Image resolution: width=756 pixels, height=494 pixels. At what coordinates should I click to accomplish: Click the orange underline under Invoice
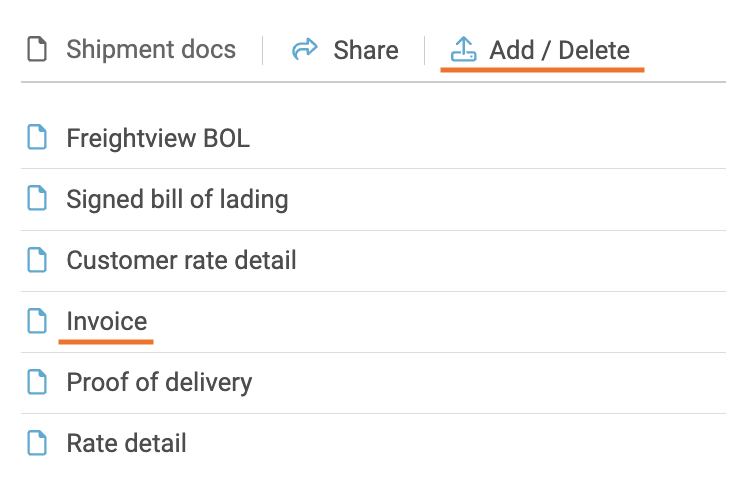105,341
